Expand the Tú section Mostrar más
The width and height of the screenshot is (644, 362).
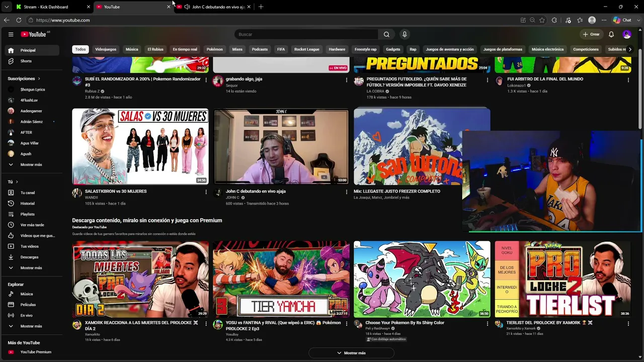pos(31,268)
